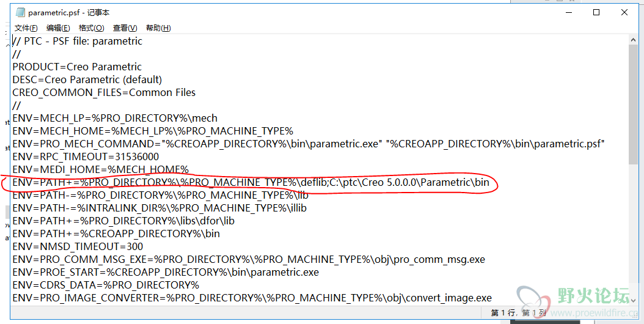
Task: Click the line 'ENV=NMSD_TIMEOUT=300'
Action: coord(78,246)
